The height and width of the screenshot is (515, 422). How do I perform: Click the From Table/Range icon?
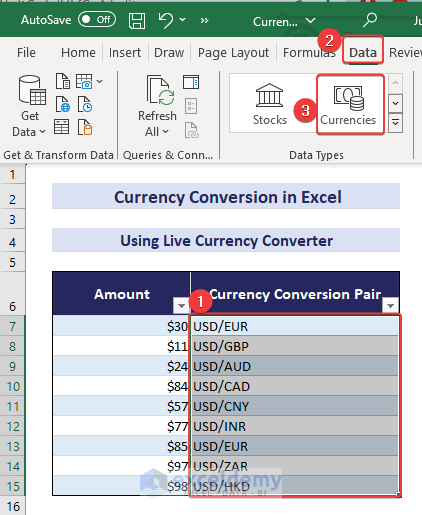(62, 127)
